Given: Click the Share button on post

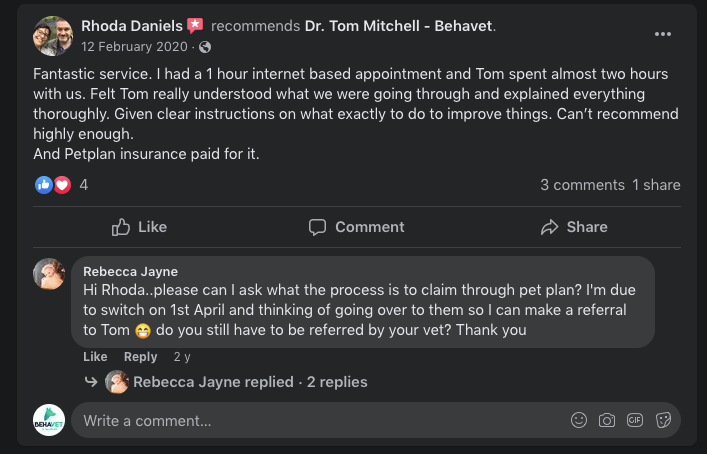Looking at the screenshot, I should [x=573, y=227].
